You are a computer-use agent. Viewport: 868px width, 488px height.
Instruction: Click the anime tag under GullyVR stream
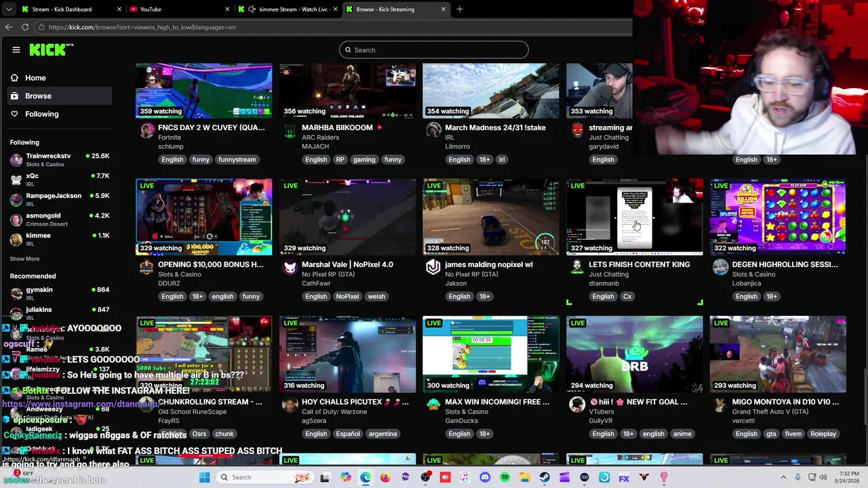pos(682,434)
